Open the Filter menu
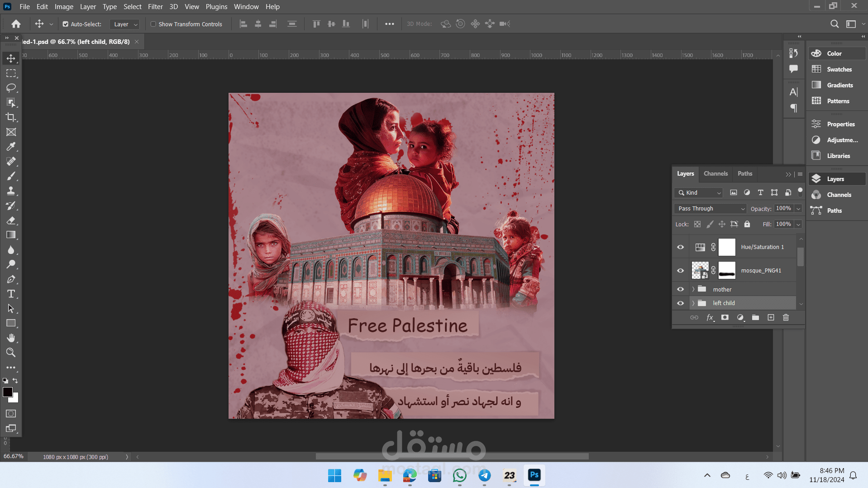This screenshot has height=488, width=868. (x=155, y=6)
